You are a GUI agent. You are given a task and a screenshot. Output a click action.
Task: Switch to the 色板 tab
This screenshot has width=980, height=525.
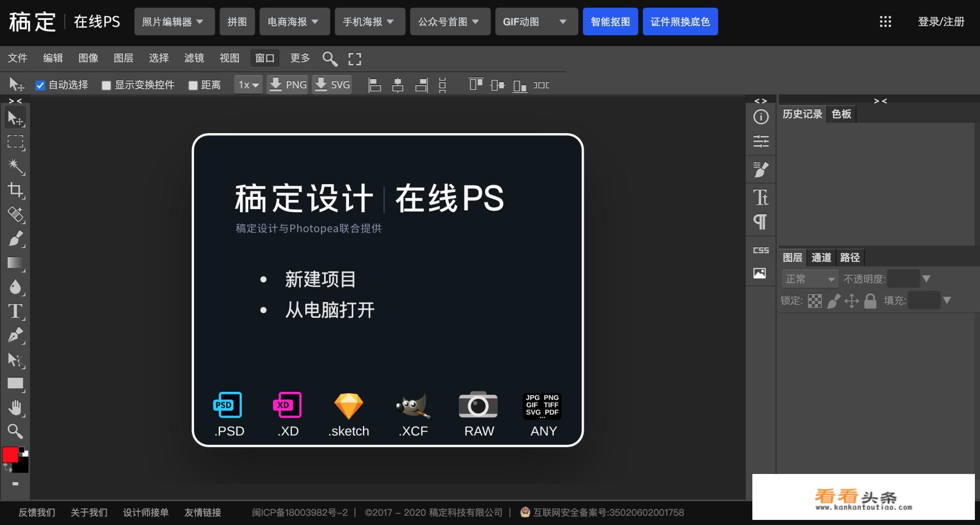pos(841,114)
